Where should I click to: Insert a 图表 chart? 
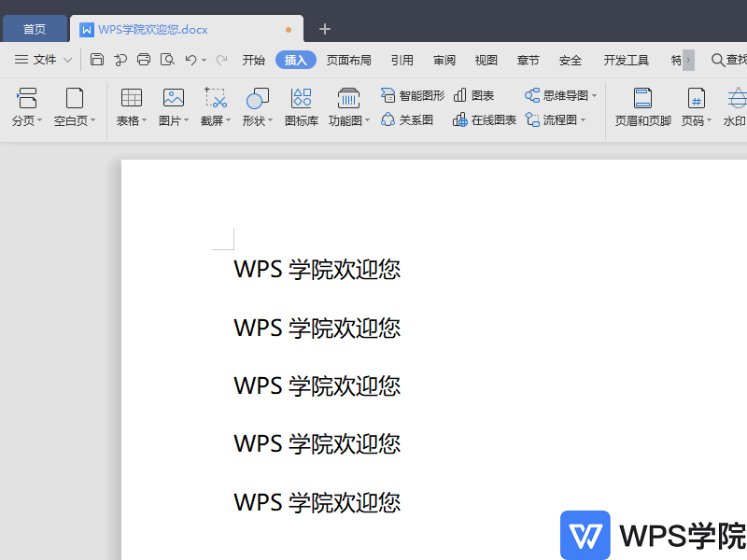[x=473, y=95]
